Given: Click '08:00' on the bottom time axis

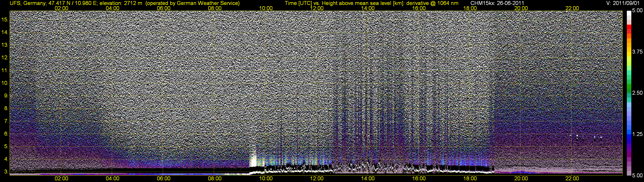Looking at the screenshot, I should pos(215,179).
